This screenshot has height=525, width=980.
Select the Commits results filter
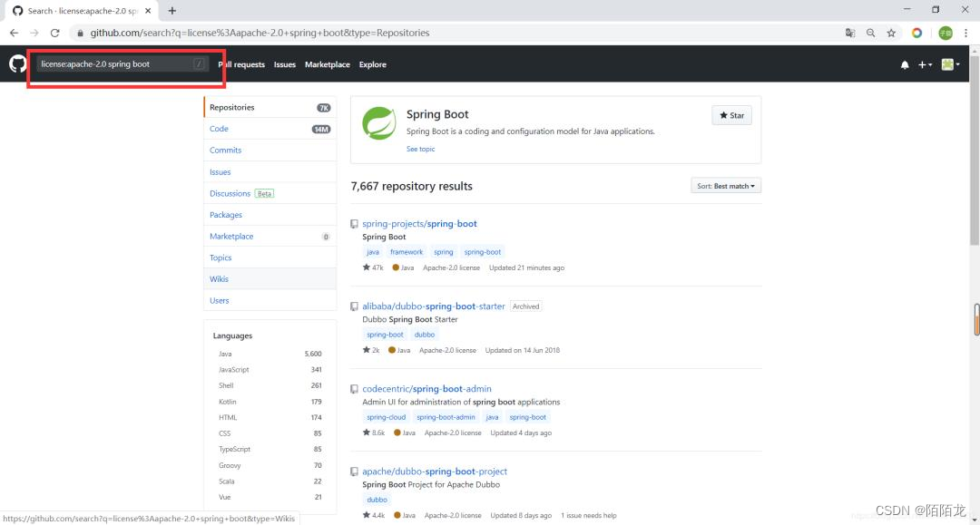click(270, 150)
